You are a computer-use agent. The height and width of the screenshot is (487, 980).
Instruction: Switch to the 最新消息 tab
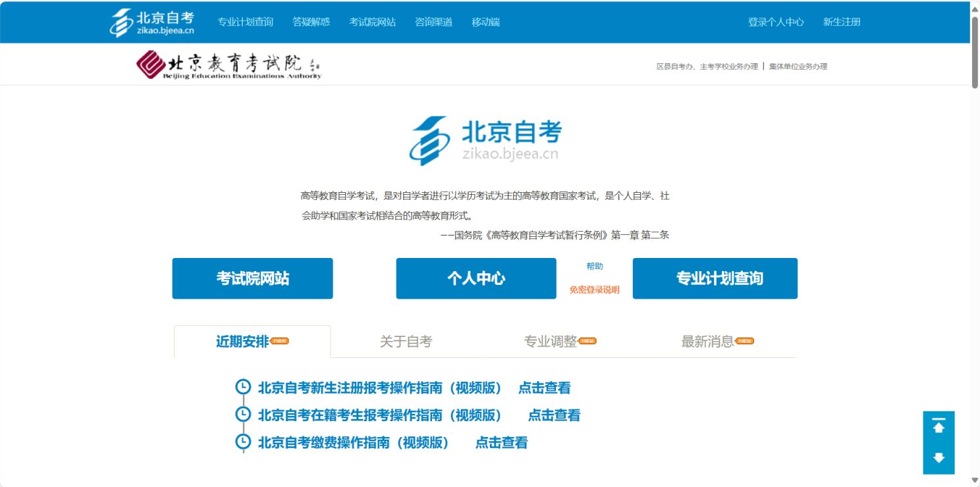[717, 342]
